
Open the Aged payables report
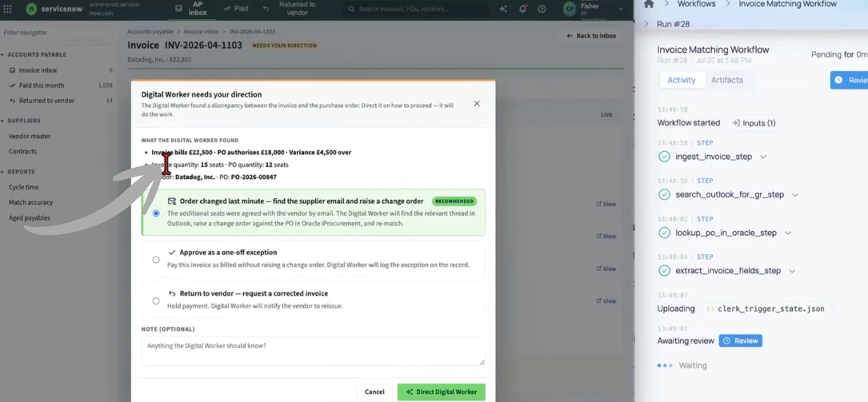click(x=29, y=218)
